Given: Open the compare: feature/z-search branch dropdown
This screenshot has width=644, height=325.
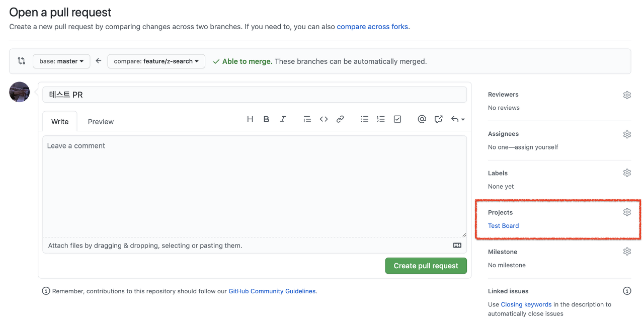Looking at the screenshot, I should 156,61.
